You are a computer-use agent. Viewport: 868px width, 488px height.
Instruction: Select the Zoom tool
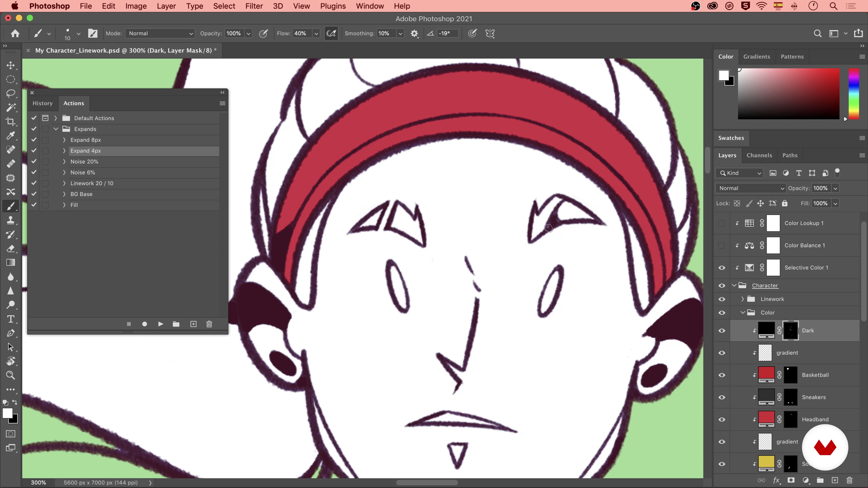tap(10, 375)
